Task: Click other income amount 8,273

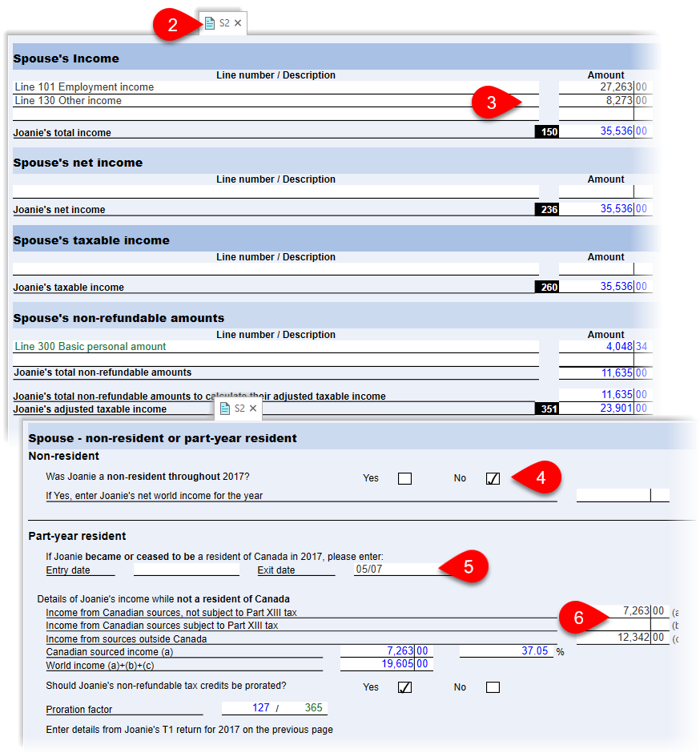Action: click(605, 100)
